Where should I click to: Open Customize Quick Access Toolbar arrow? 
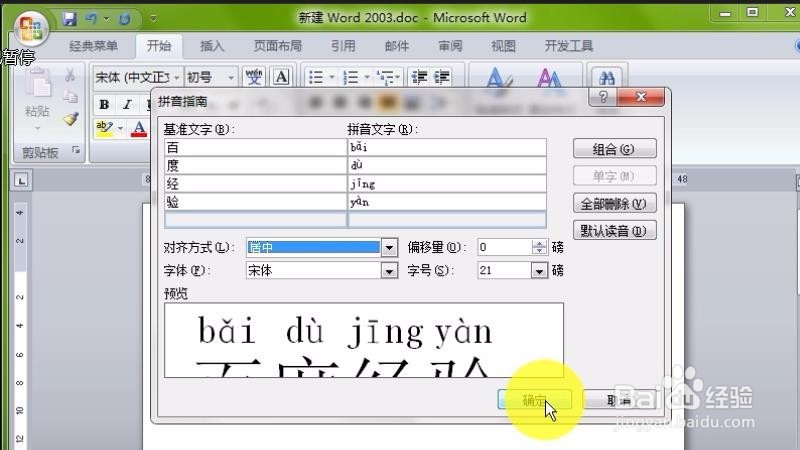(154, 19)
